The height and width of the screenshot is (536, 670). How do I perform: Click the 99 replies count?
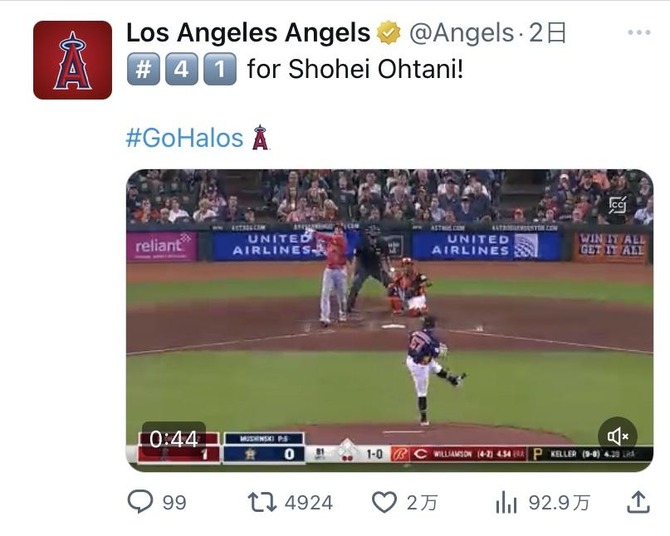click(x=174, y=502)
